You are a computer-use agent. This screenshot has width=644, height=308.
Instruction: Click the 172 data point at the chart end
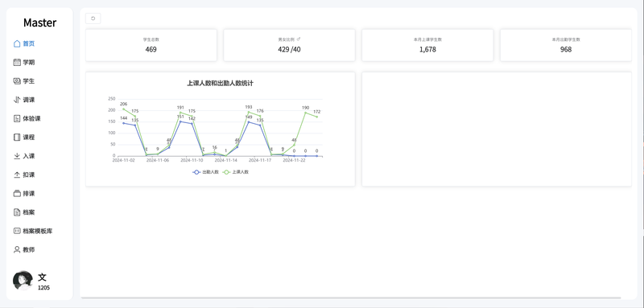316,117
